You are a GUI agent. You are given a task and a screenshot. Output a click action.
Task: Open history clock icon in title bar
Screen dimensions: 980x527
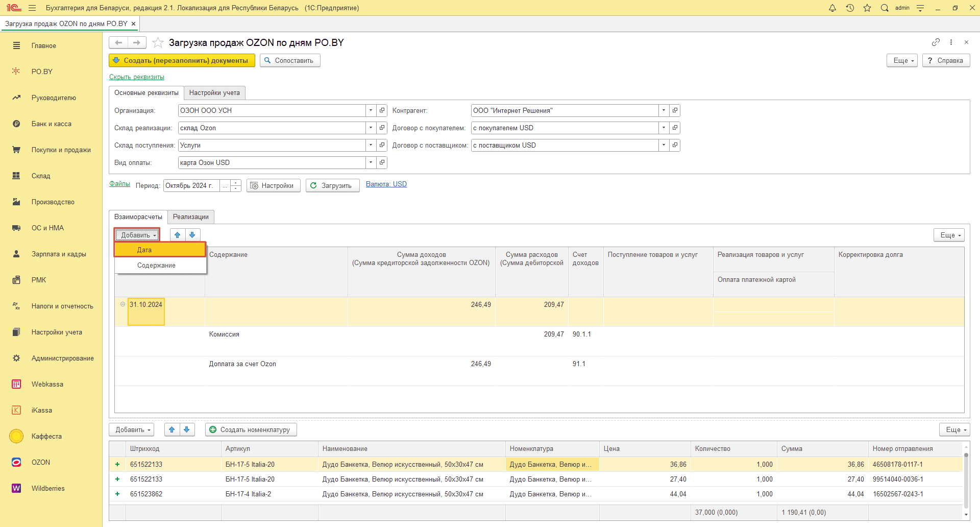pyautogui.click(x=850, y=8)
